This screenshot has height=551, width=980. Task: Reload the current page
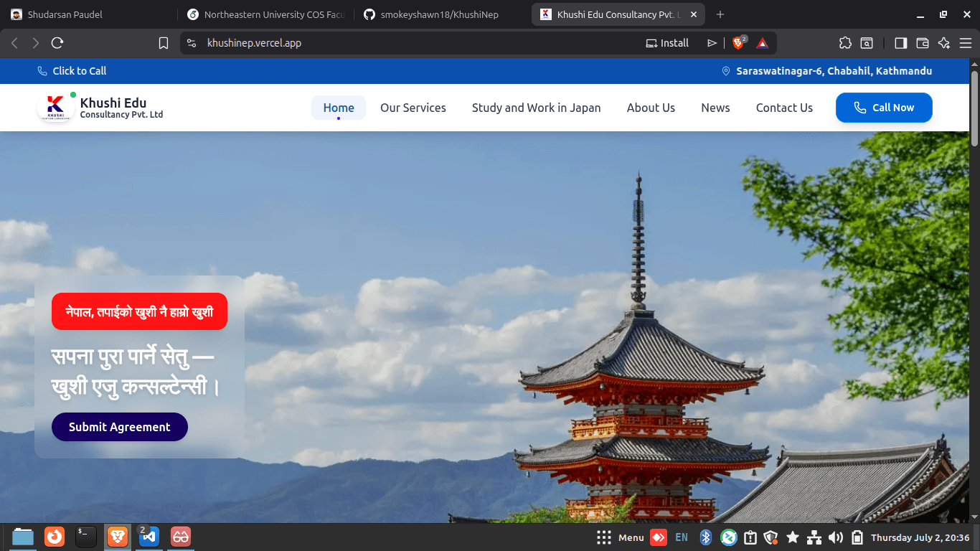point(57,43)
